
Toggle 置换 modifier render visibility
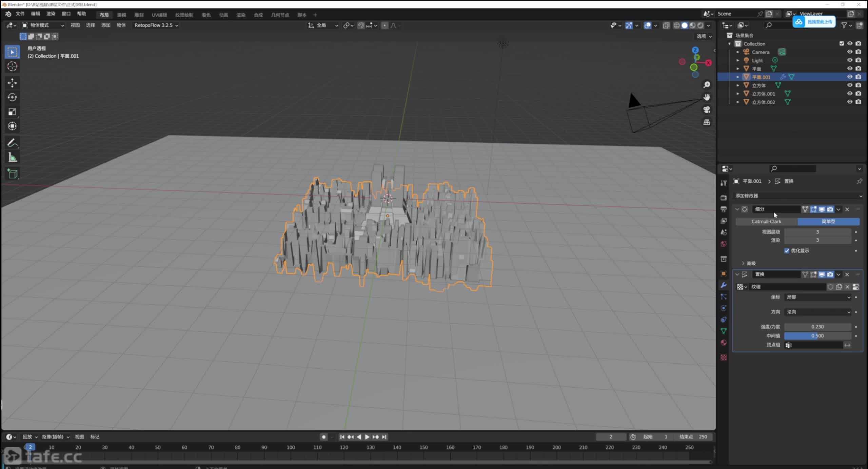[x=830, y=274]
